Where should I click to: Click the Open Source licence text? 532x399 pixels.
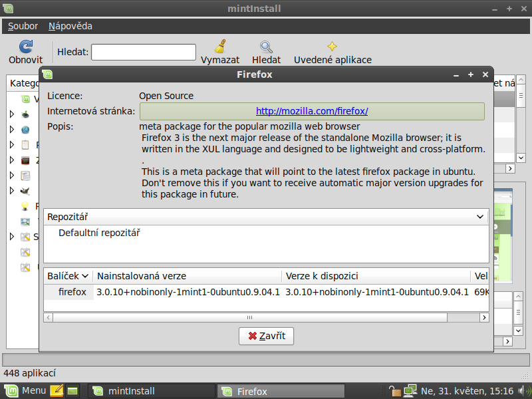click(166, 96)
